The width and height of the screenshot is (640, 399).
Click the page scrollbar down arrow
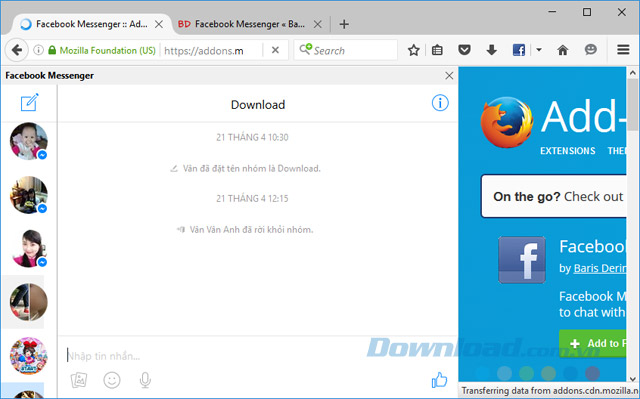[x=633, y=379]
